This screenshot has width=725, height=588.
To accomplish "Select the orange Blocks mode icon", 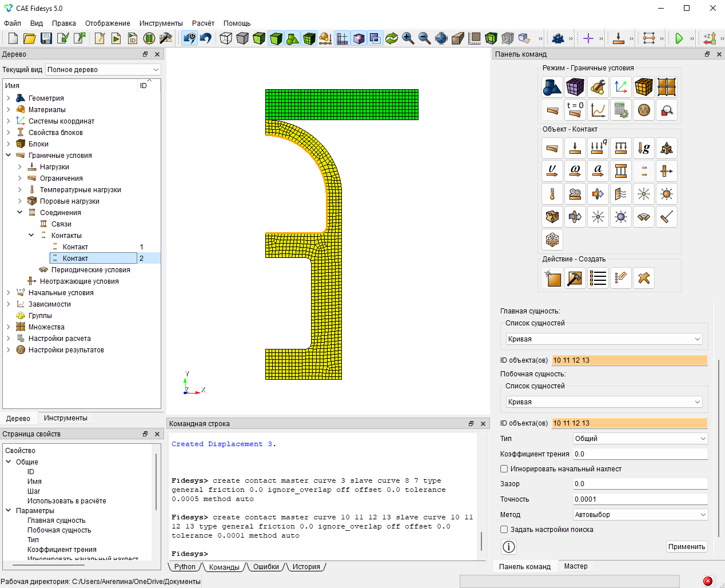I will pos(644,87).
